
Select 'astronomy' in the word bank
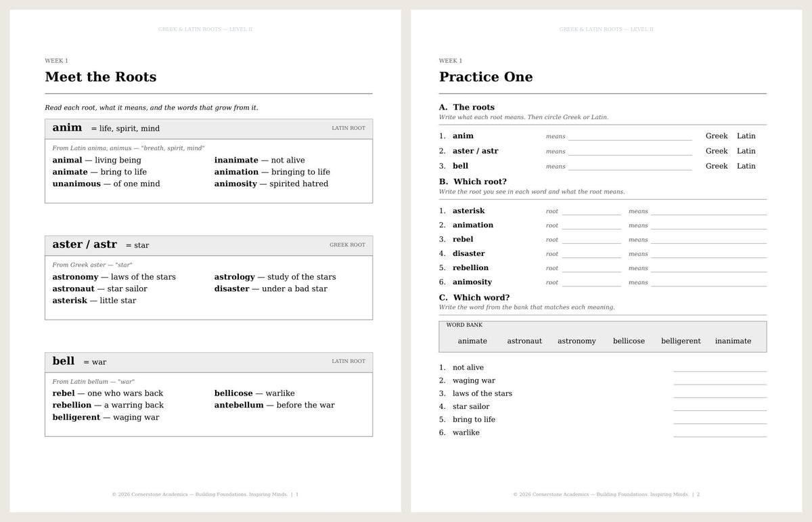point(577,341)
